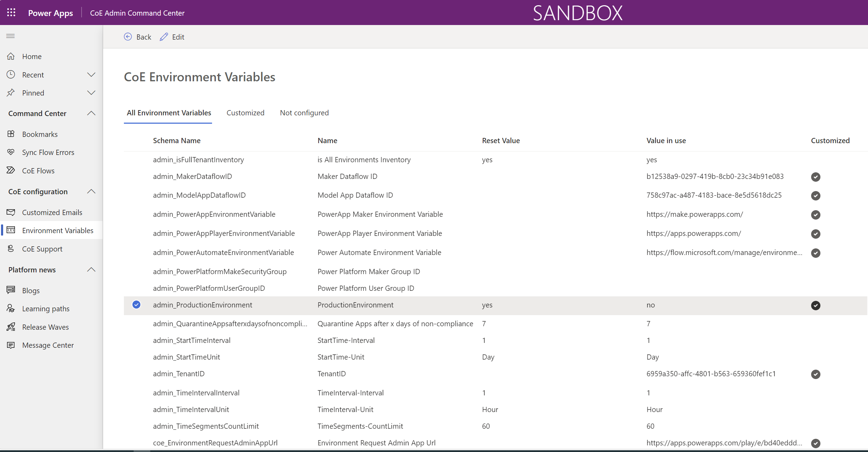Screen dimensions: 868x452
Task: Open Bookmarks in the sidebar
Action: pos(40,134)
